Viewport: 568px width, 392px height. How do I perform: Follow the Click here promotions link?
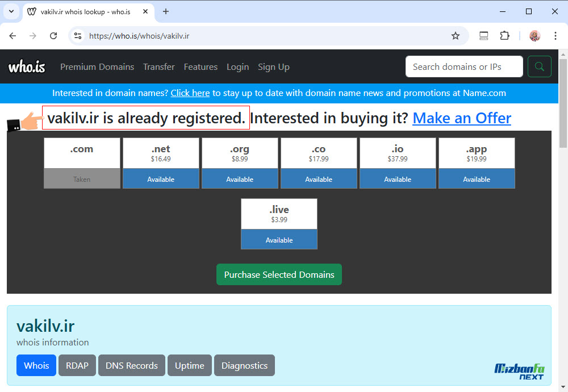190,93
